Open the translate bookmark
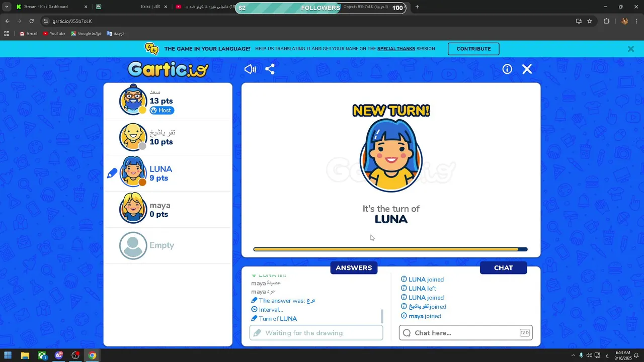This screenshot has height=362, width=644. [115, 34]
